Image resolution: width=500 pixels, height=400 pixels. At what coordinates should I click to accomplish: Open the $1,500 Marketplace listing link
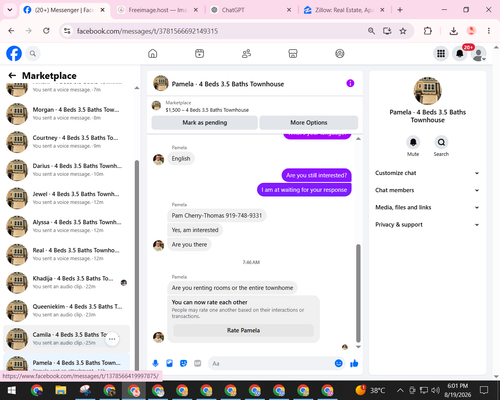(x=207, y=110)
